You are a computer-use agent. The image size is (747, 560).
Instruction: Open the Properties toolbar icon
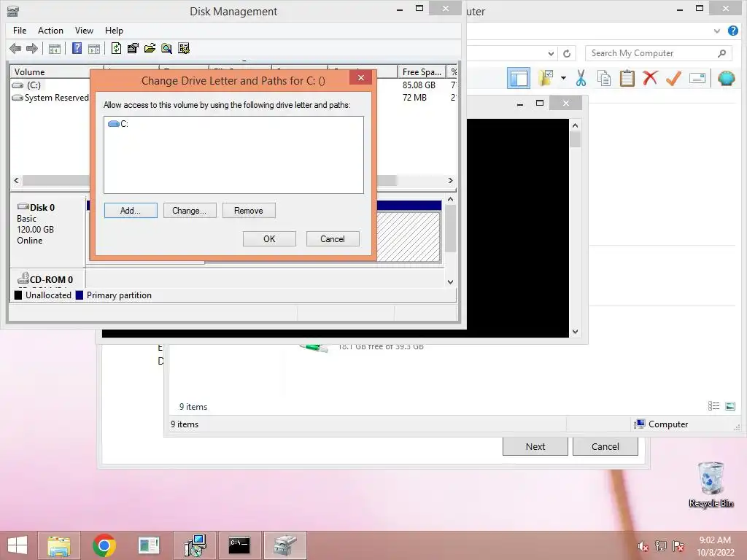[x=133, y=48]
